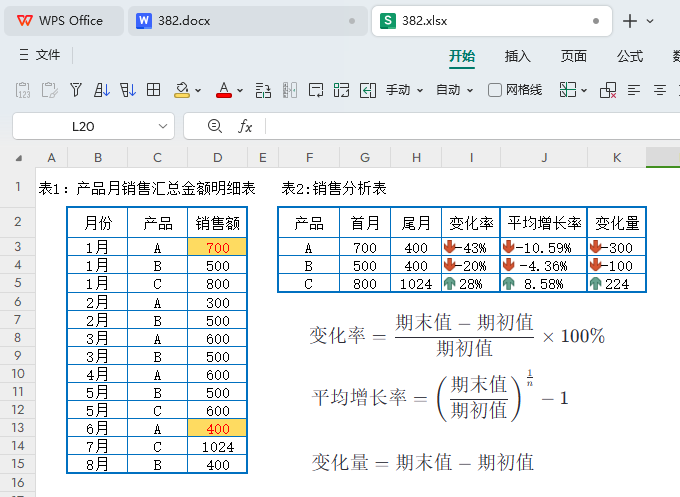The width and height of the screenshot is (680, 497).
Task: Sort ascending with the A-Z icon
Action: pos(102,90)
